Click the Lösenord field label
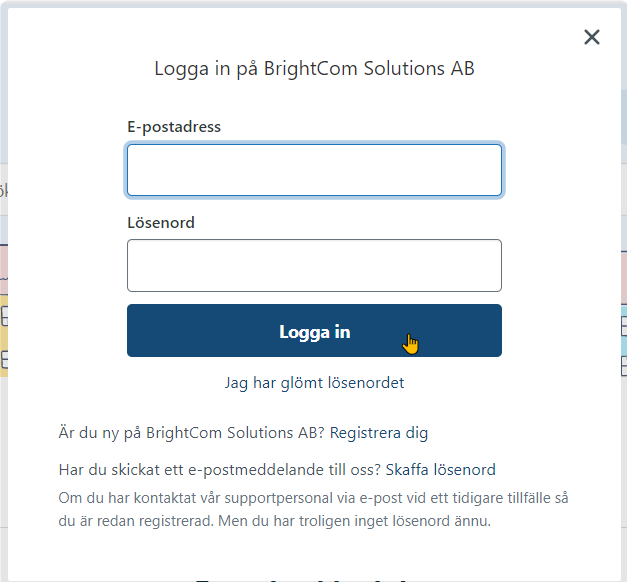627x582 pixels. 161,222
